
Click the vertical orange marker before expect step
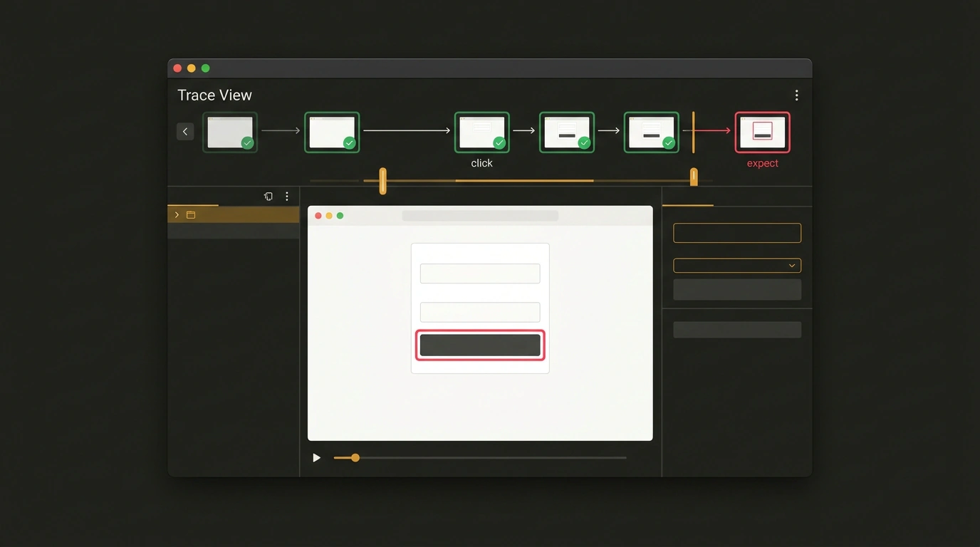693,132
